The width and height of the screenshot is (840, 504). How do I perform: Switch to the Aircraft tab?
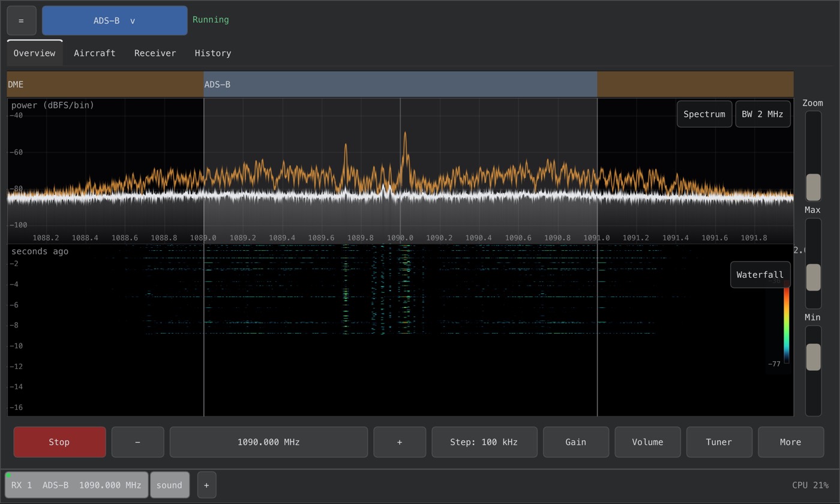click(94, 53)
